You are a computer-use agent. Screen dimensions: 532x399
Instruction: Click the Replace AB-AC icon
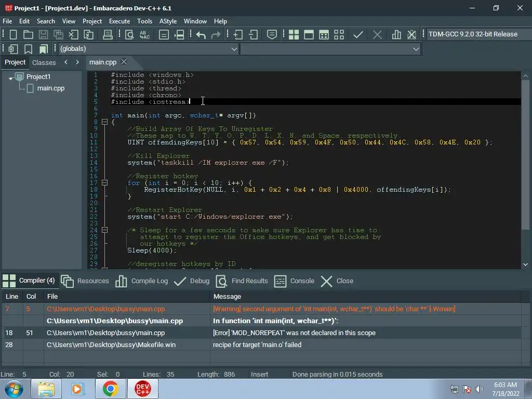coord(144,35)
